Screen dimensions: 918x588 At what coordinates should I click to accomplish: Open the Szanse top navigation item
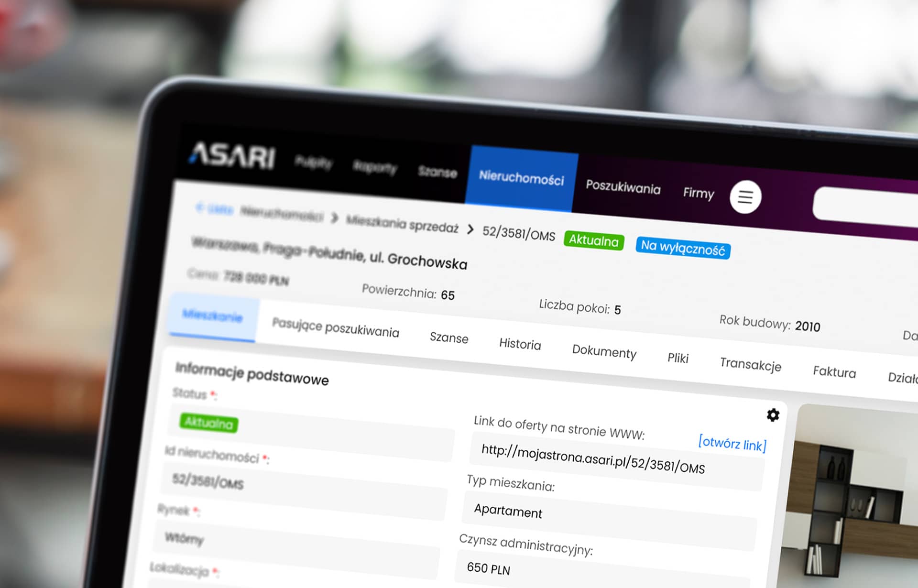[x=437, y=172]
